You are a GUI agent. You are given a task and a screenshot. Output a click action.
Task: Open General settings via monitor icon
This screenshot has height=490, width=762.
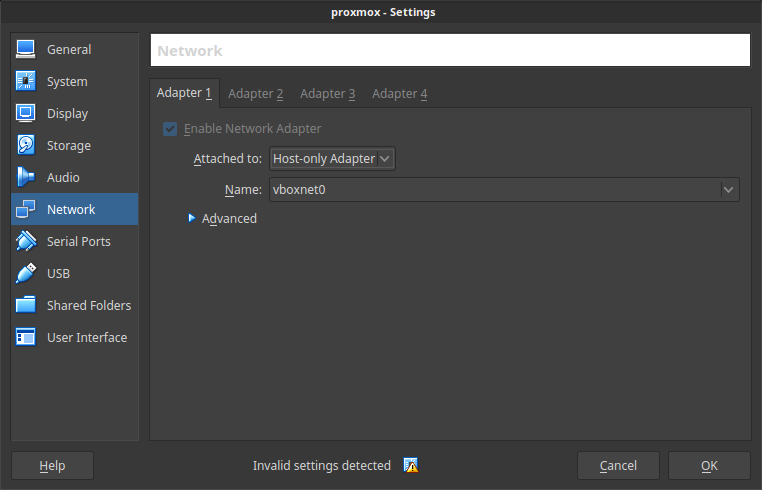(25, 49)
